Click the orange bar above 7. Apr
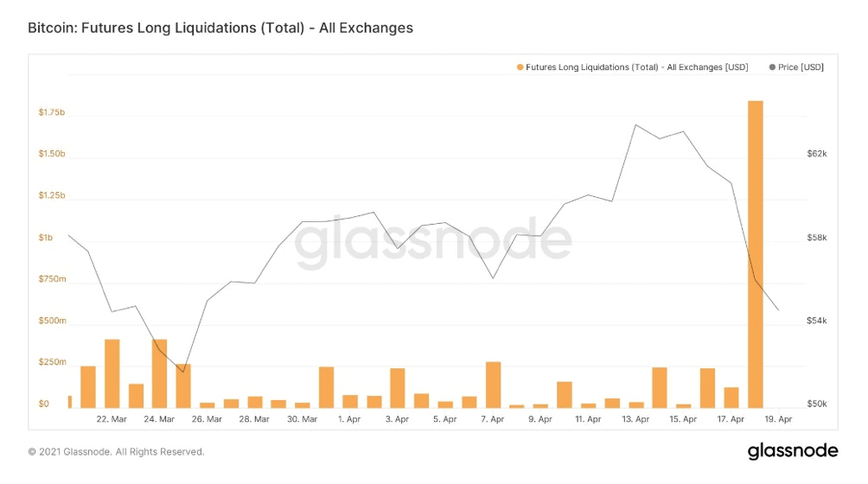Screen dimensions: 868x484 click(x=494, y=385)
